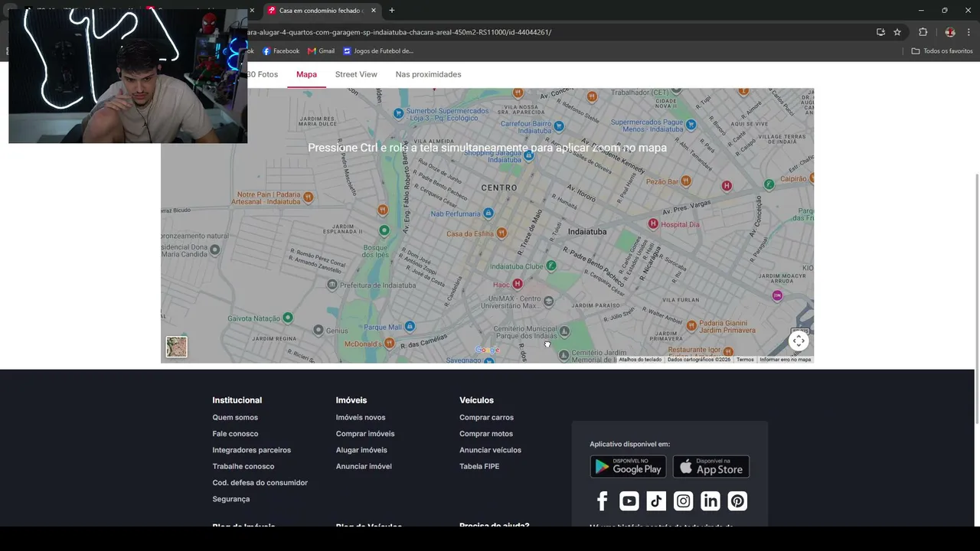Open the Instagram social icon in footer
This screenshot has height=551, width=980.
683,501
